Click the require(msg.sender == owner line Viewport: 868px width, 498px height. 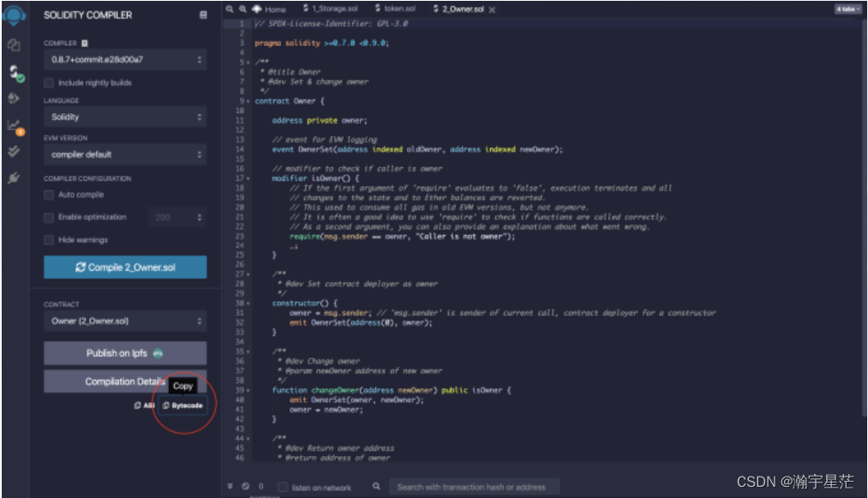tap(402, 237)
